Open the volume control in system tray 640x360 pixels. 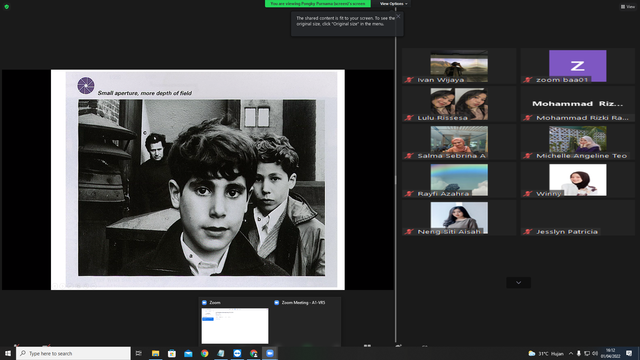coord(595,353)
